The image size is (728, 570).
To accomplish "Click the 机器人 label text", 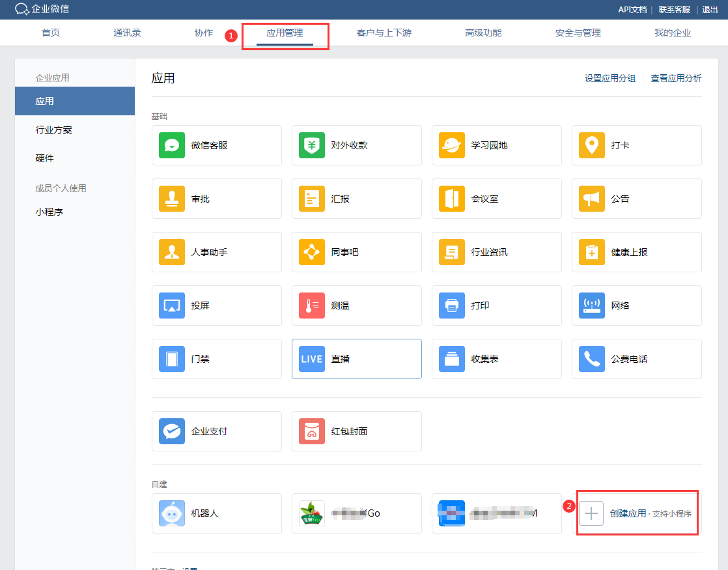I will pos(204,513).
